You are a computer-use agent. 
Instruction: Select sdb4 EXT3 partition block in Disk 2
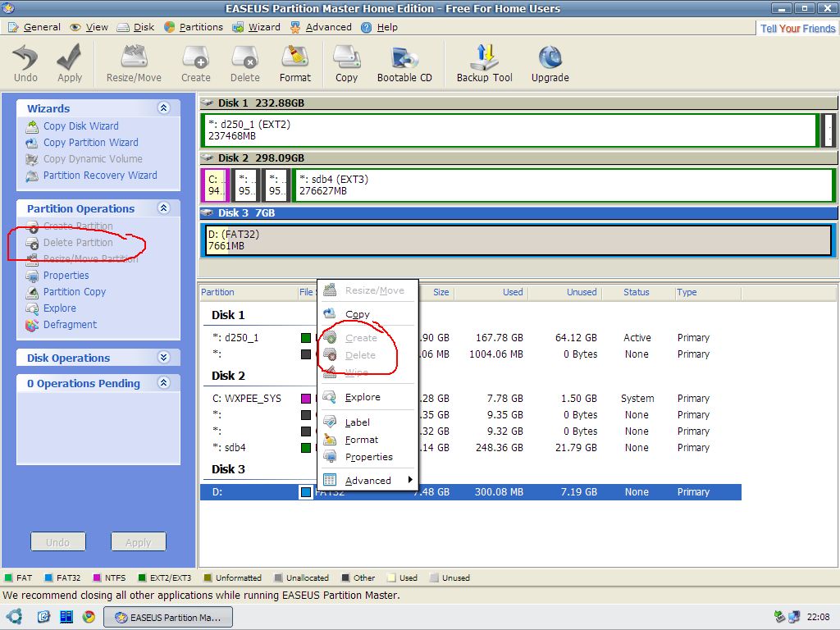click(564, 185)
